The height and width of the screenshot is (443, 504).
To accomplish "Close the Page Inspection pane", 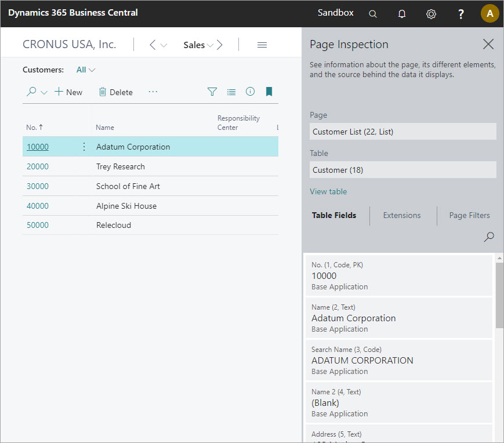I will click(x=488, y=44).
